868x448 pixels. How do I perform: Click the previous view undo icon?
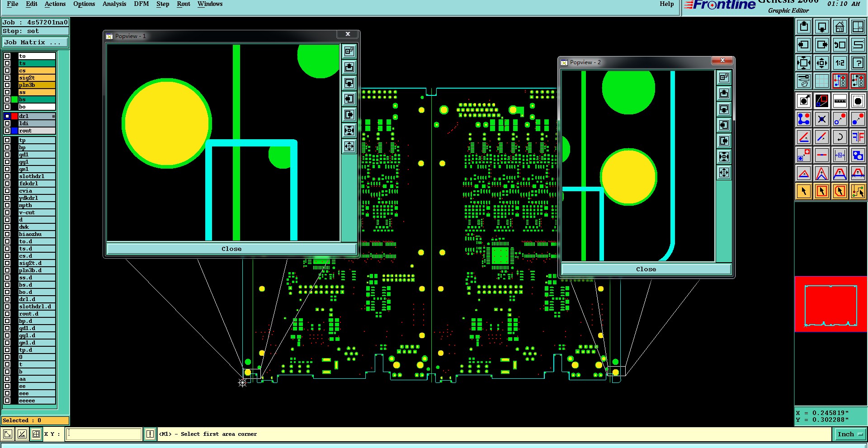click(840, 45)
